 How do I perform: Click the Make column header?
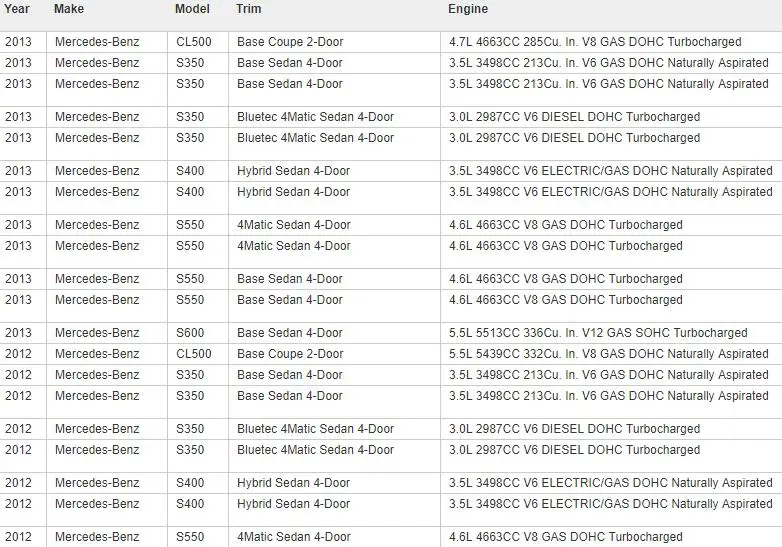pos(69,9)
